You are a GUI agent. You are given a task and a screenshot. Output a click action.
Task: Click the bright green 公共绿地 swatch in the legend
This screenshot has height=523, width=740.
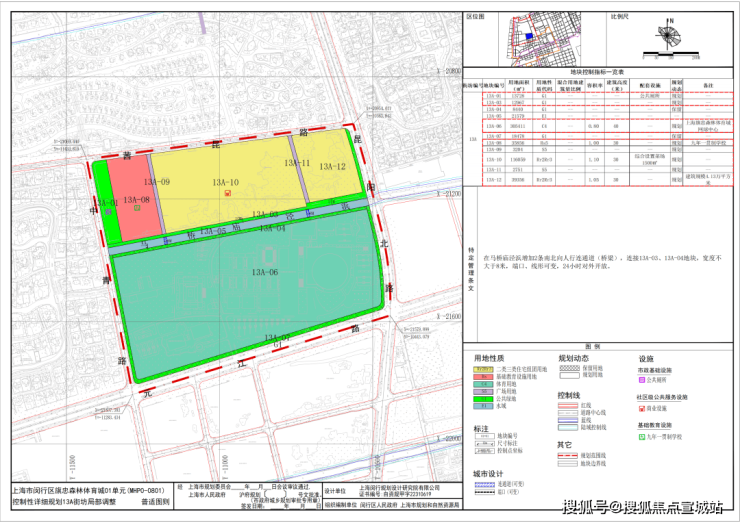point(484,399)
